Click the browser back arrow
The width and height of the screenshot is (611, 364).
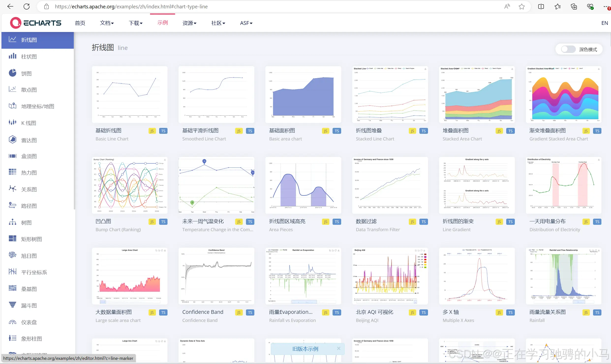10,6
